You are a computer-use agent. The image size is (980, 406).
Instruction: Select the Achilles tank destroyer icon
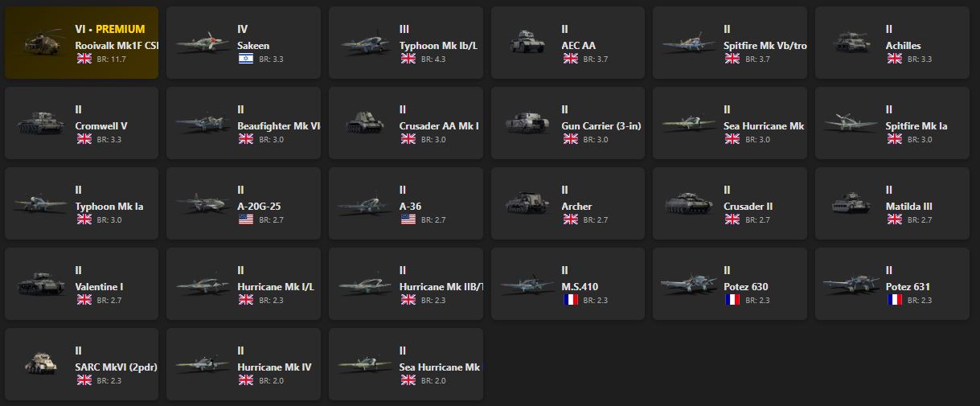pyautogui.click(x=851, y=43)
